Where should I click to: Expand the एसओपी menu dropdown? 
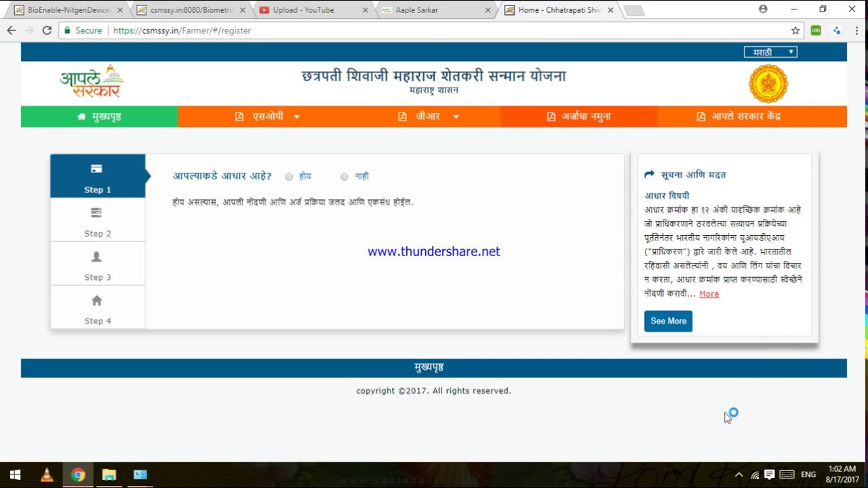click(267, 117)
